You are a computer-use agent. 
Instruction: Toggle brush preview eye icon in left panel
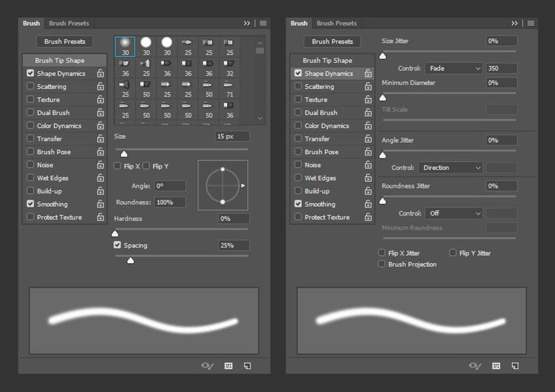pos(207,366)
